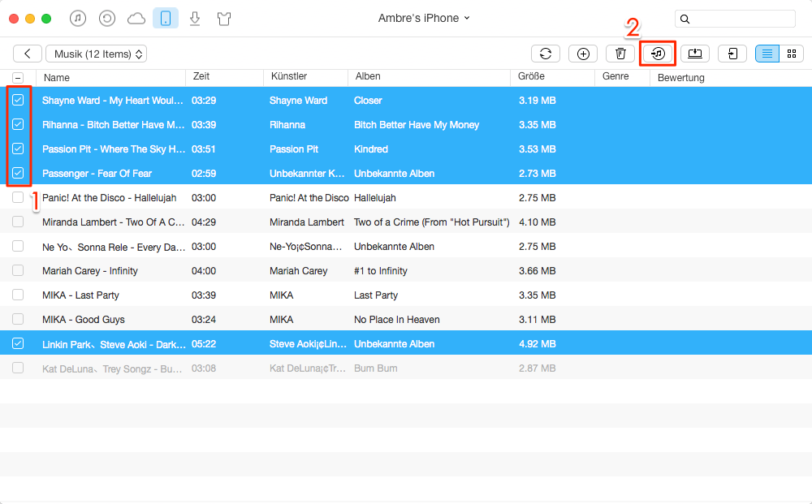The height and width of the screenshot is (504, 812).
Task: Open the Ambre's iPhone device dropdown
Action: [424, 18]
